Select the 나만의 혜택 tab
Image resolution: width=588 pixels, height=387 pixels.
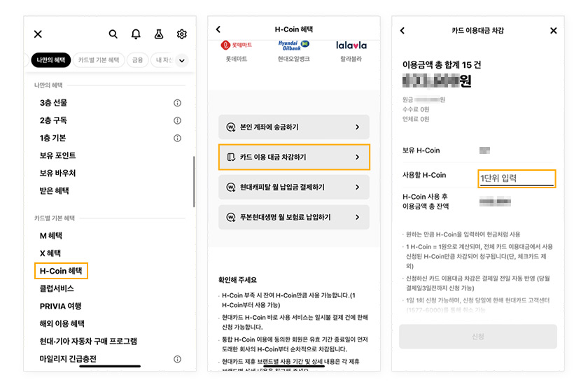pos(51,60)
